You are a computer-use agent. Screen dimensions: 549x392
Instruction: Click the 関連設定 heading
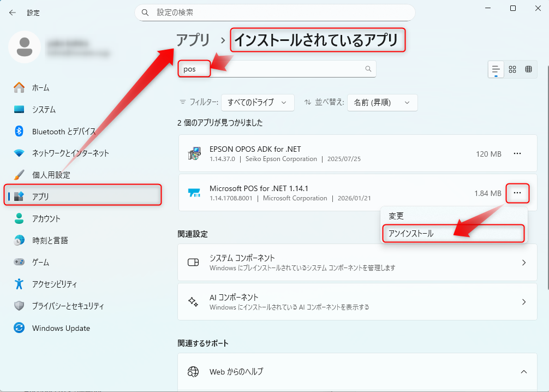(x=193, y=234)
